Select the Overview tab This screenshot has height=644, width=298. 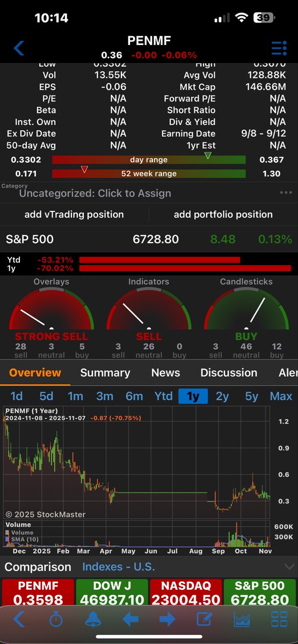(35, 372)
